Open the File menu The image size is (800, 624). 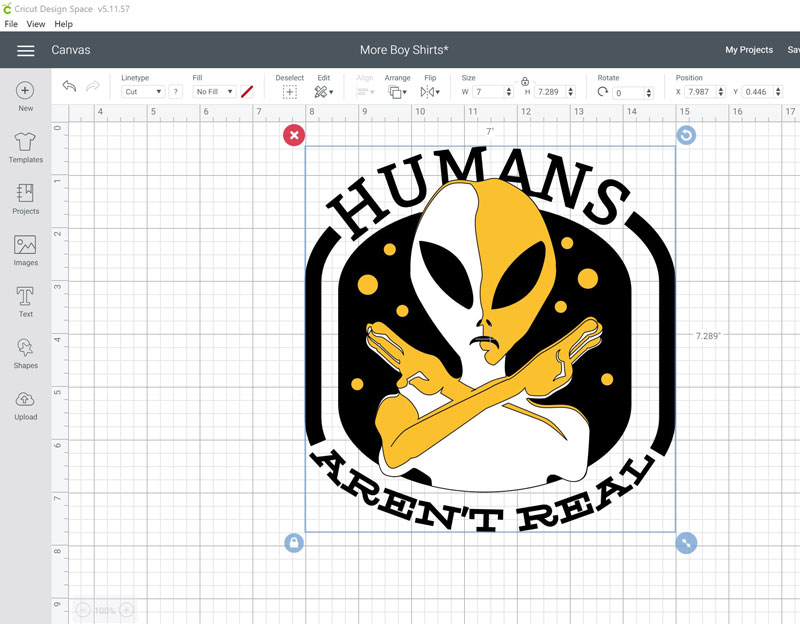click(11, 24)
